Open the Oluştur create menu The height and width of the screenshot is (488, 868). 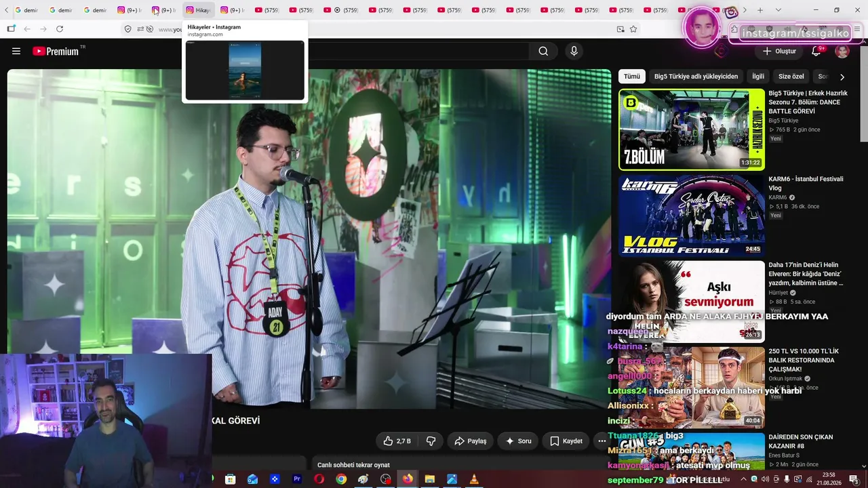[x=779, y=51]
